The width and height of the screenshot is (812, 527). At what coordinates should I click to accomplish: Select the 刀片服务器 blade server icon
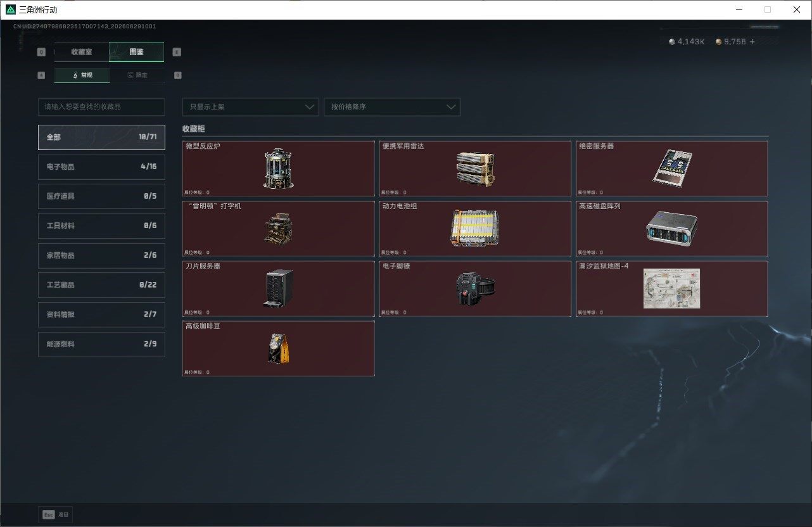tap(278, 288)
